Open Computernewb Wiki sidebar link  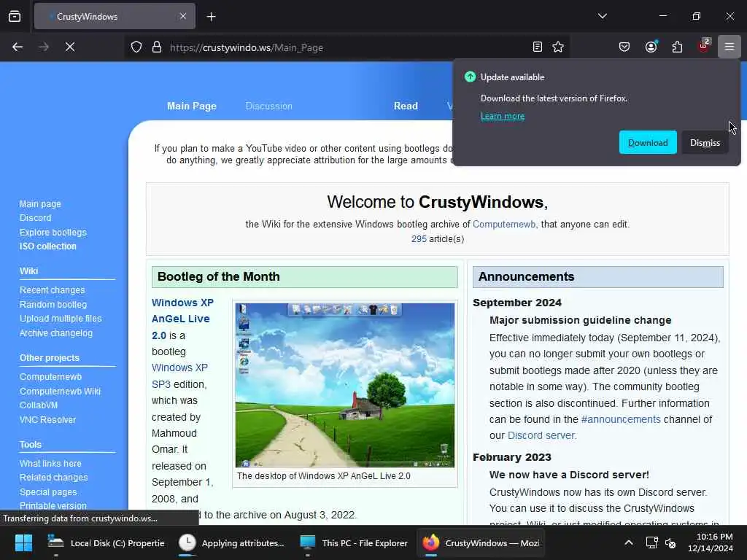pos(60,391)
